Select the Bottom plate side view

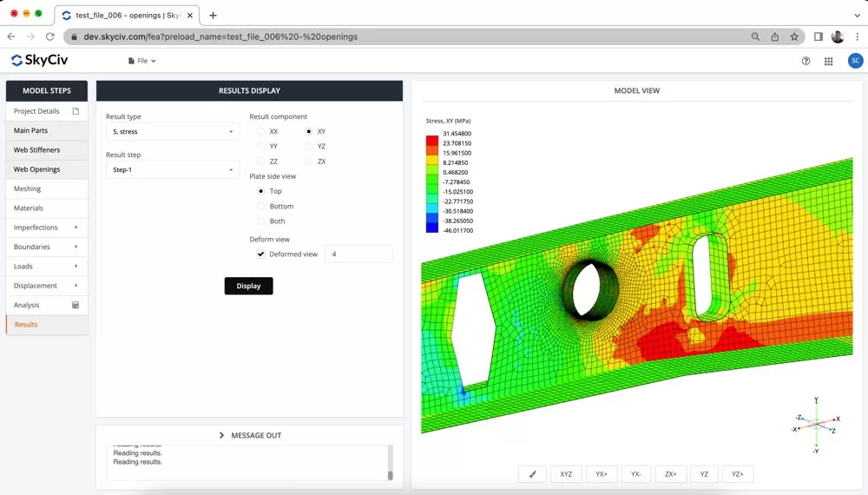point(261,207)
